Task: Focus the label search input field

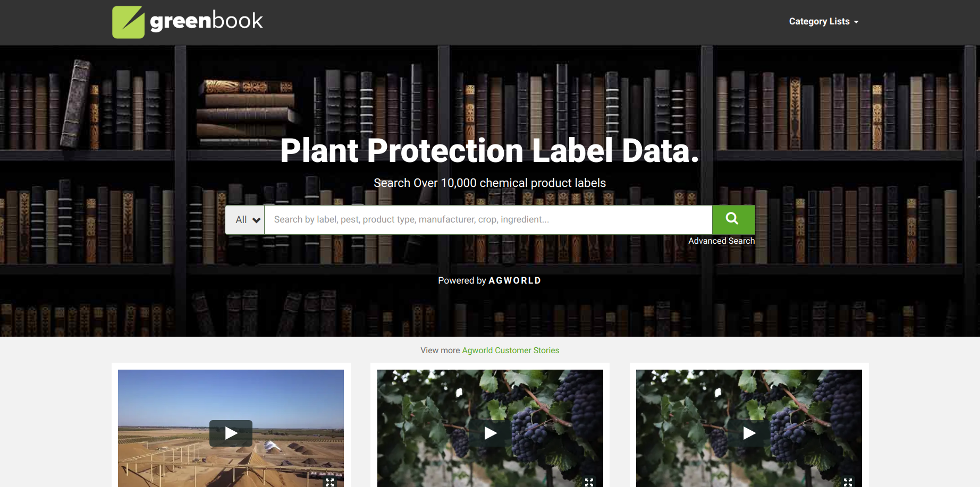Action: [488, 219]
